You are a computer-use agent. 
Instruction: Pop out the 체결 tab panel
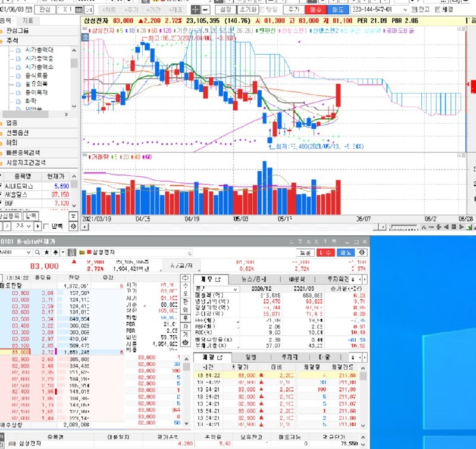pyautogui.click(x=220, y=357)
